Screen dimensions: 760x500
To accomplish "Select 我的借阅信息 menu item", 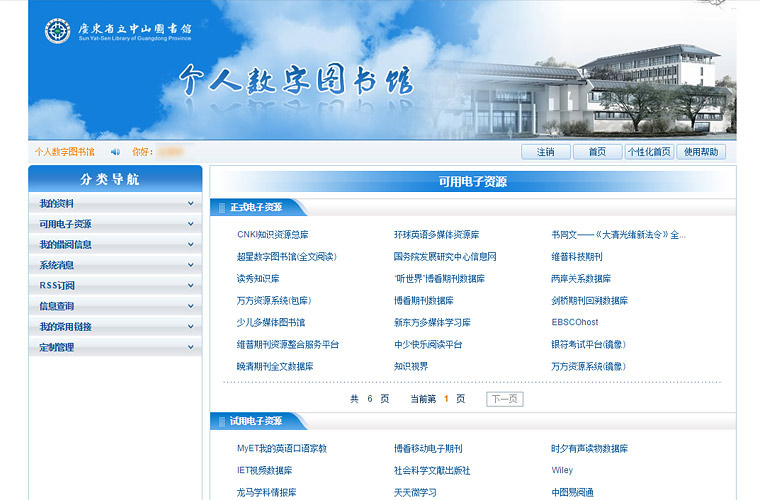I will (115, 245).
